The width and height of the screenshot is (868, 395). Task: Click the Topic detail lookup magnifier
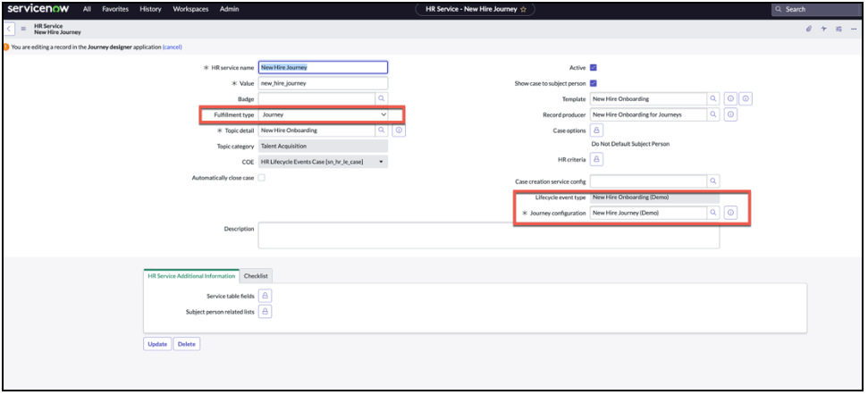point(382,130)
